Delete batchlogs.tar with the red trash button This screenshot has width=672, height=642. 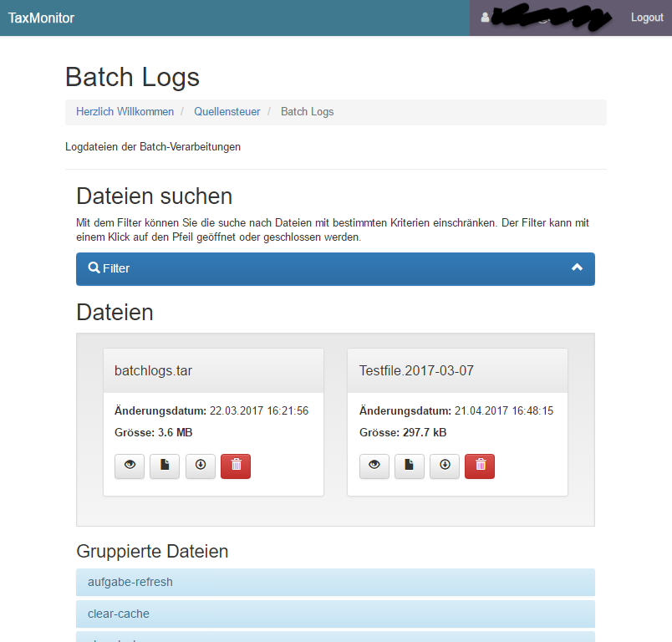[x=236, y=466]
